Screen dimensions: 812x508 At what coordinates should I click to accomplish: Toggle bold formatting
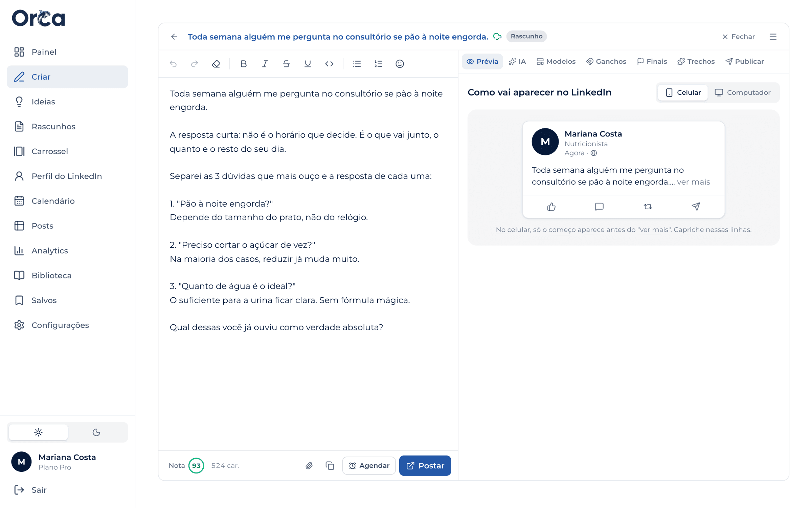[x=243, y=64]
